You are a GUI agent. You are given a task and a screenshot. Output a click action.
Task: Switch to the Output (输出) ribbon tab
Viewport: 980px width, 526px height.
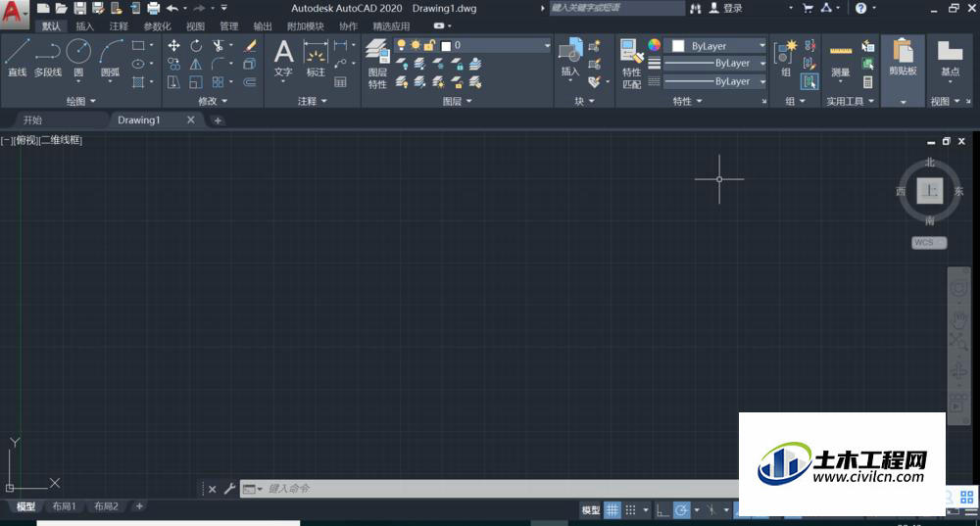pos(263,26)
